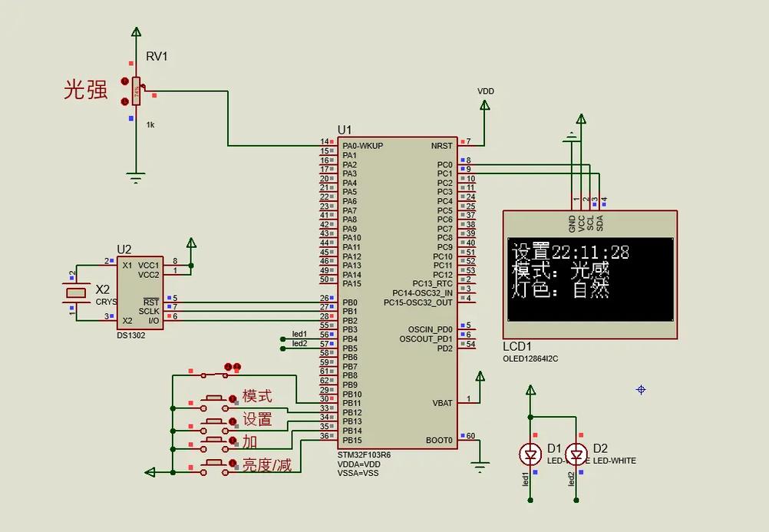Click ground symbol below RV1
Screen dimensions: 769x532
(x=136, y=177)
